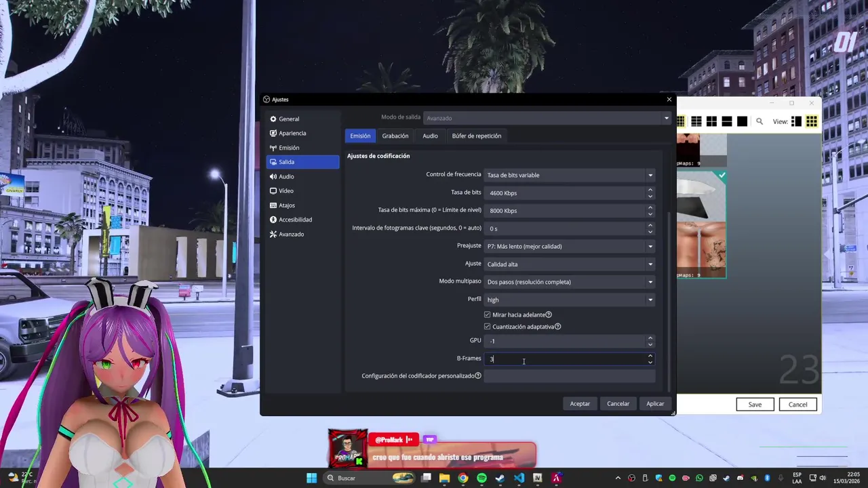Select two-row layout in texture window
Viewport: 868px width, 488px height.
click(727, 121)
